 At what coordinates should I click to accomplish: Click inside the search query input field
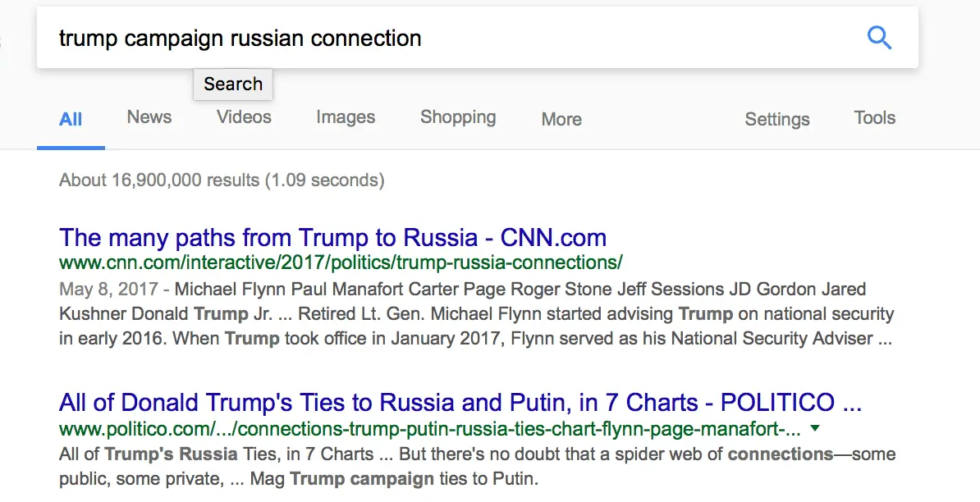[328, 37]
